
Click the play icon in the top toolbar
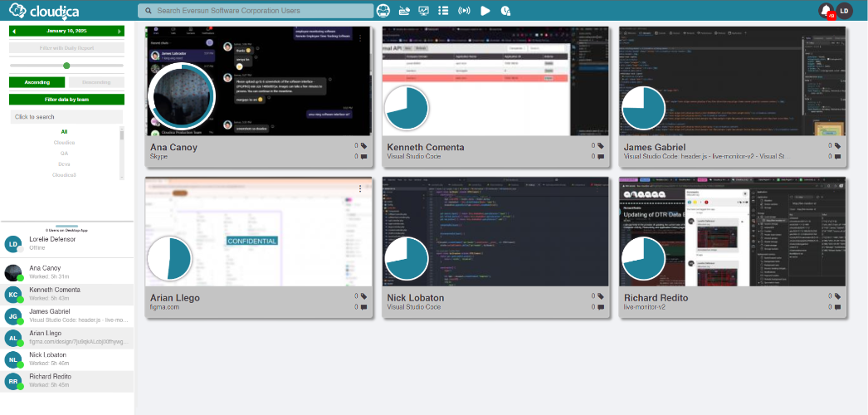click(x=485, y=11)
